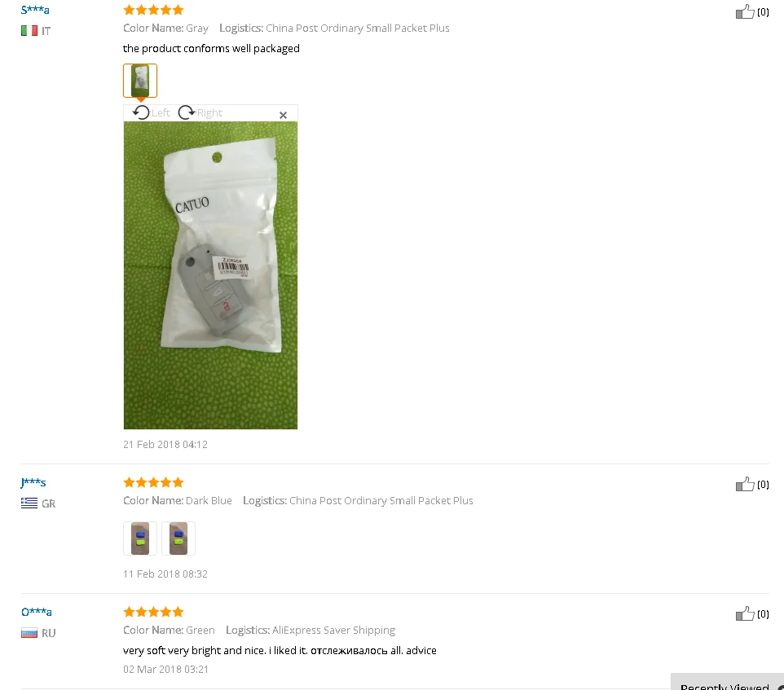Click the Russia flag icon
Screen dimensions: 784x690
(x=29, y=633)
